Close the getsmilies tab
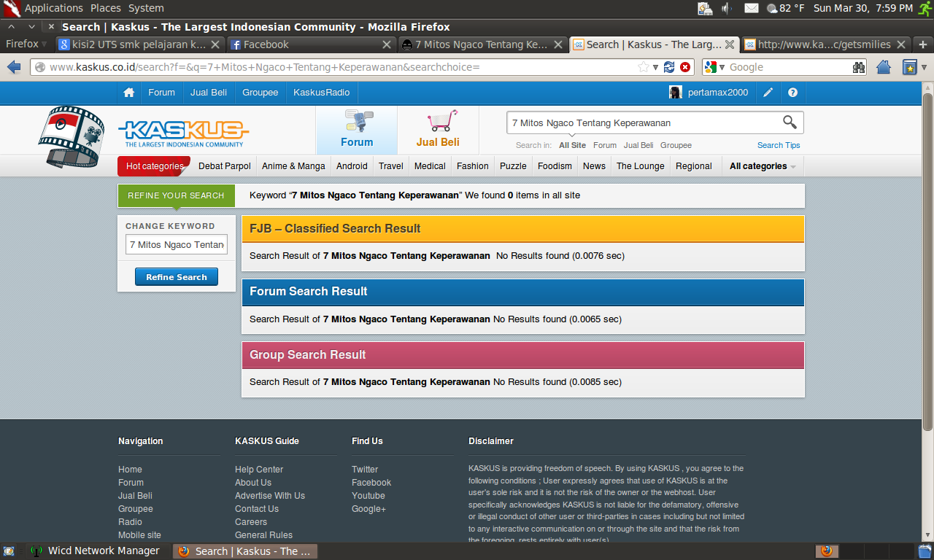Viewport: 934px width, 560px height. (x=902, y=44)
